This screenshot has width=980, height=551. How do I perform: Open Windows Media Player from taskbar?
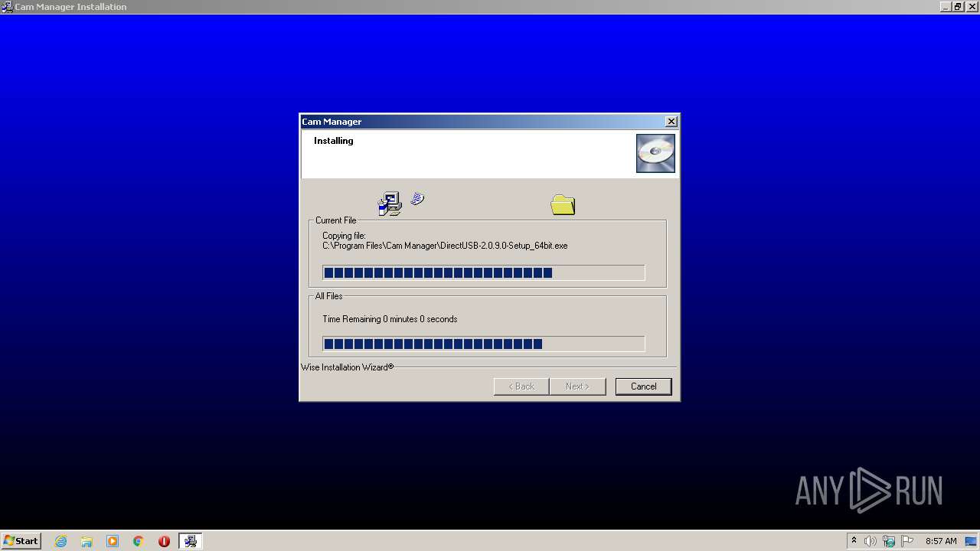click(x=113, y=541)
